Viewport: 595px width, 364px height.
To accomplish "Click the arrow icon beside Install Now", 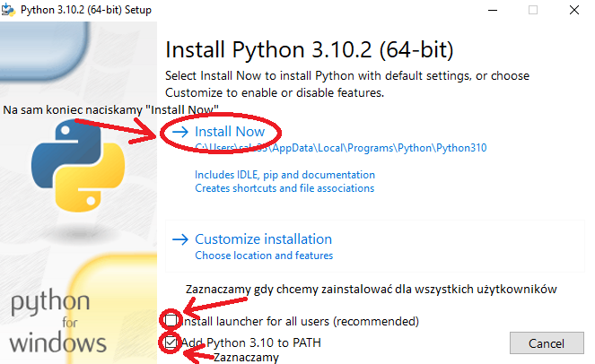I will pos(179,132).
